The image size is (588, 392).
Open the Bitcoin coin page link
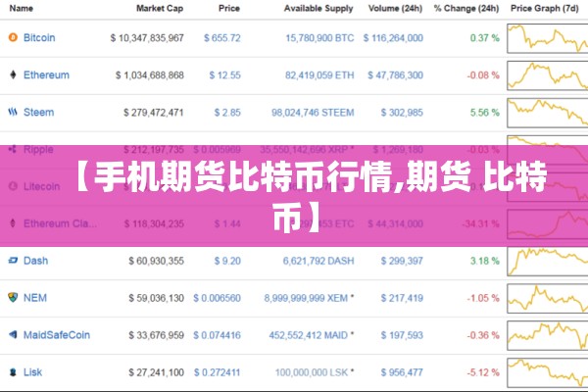pyautogui.click(x=39, y=37)
